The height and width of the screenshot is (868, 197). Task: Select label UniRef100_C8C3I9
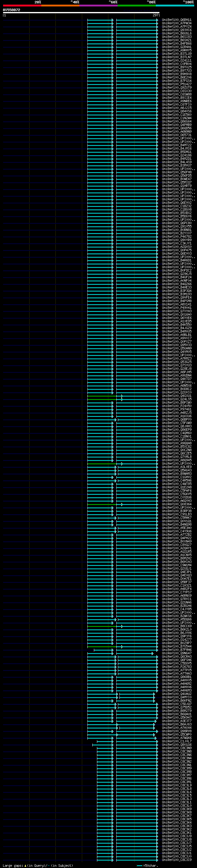tap(177, 860)
